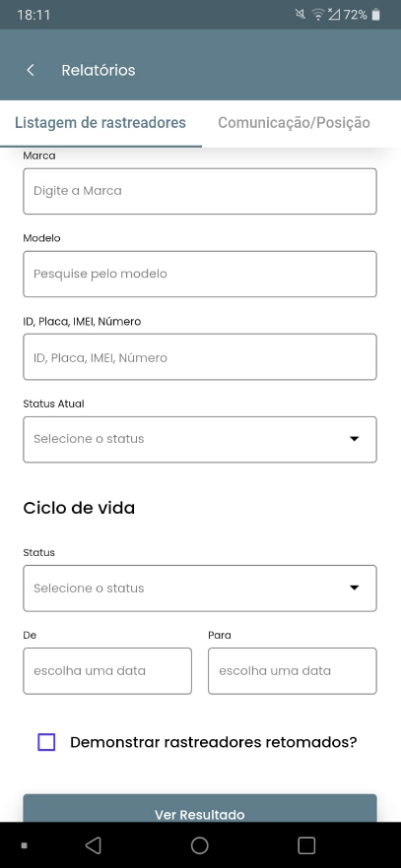401x868 pixels.
Task: Focus the ID, Placa, IMEI, Número field
Action: (x=200, y=357)
